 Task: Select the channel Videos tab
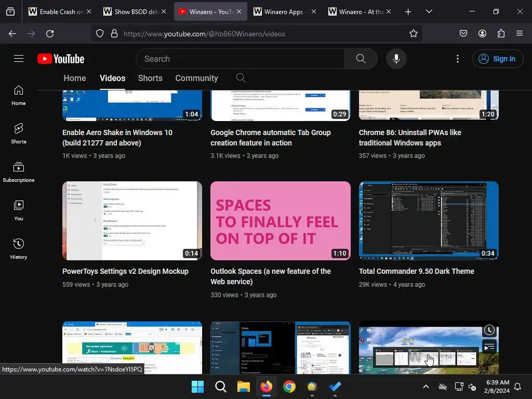tap(112, 78)
